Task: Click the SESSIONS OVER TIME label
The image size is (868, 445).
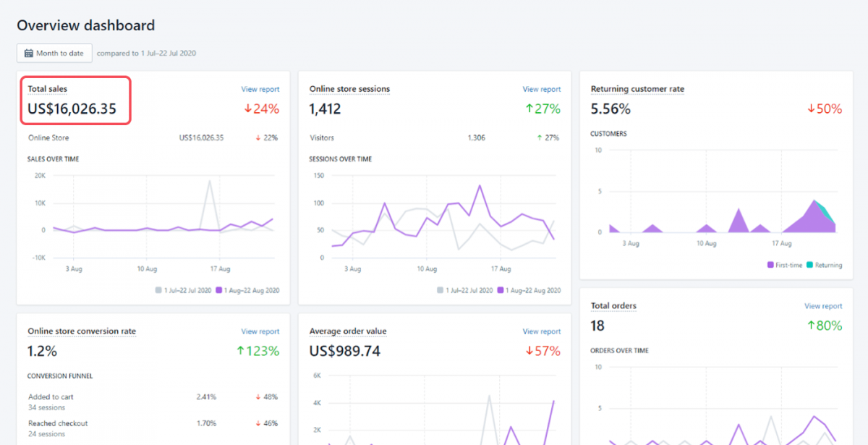Action: click(341, 159)
